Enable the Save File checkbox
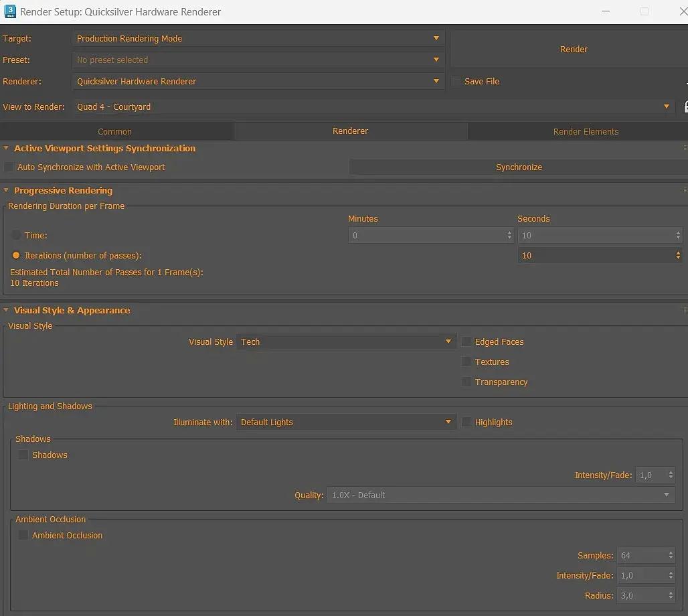Image resolution: width=688 pixels, height=616 pixels. pyautogui.click(x=456, y=81)
